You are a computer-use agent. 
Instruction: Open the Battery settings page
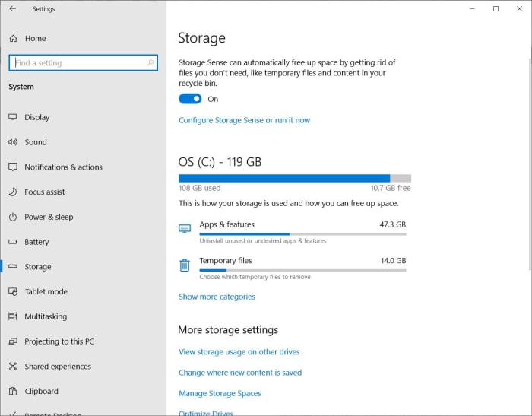click(36, 242)
